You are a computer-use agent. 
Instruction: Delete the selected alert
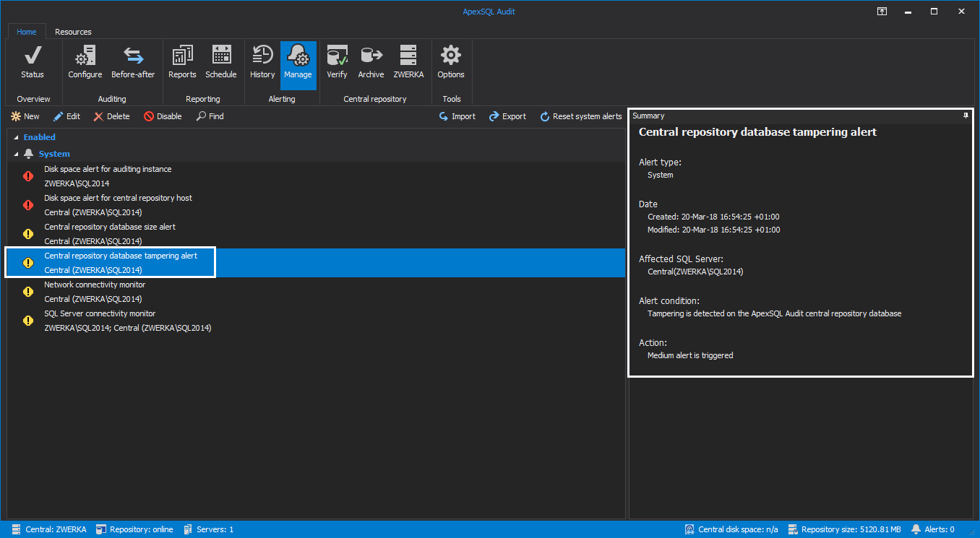click(x=111, y=116)
